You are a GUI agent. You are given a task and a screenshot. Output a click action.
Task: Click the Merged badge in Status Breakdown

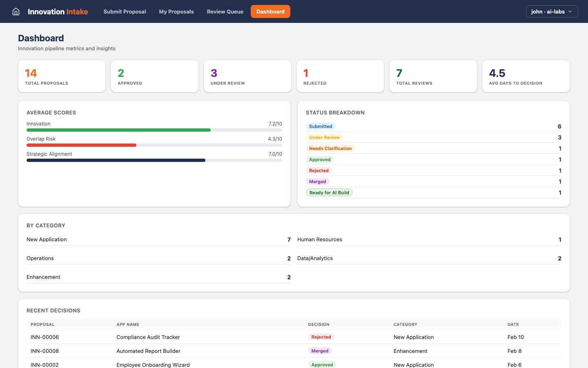318,181
